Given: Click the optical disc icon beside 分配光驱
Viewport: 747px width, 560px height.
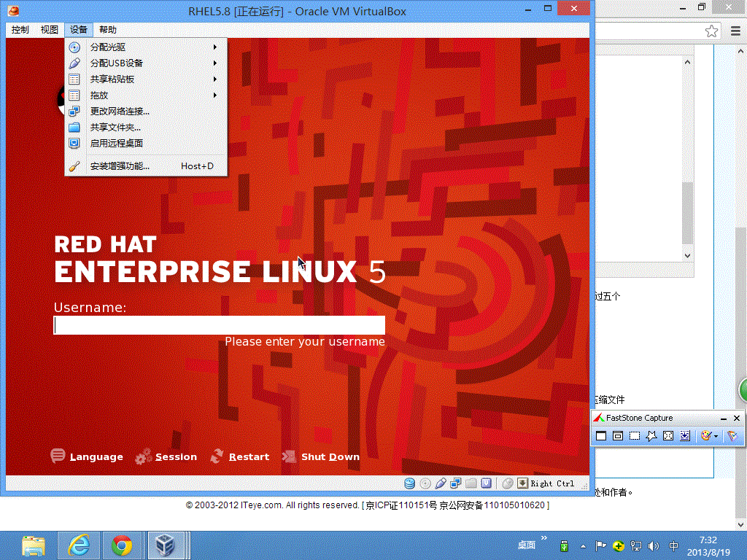Looking at the screenshot, I should [74, 47].
